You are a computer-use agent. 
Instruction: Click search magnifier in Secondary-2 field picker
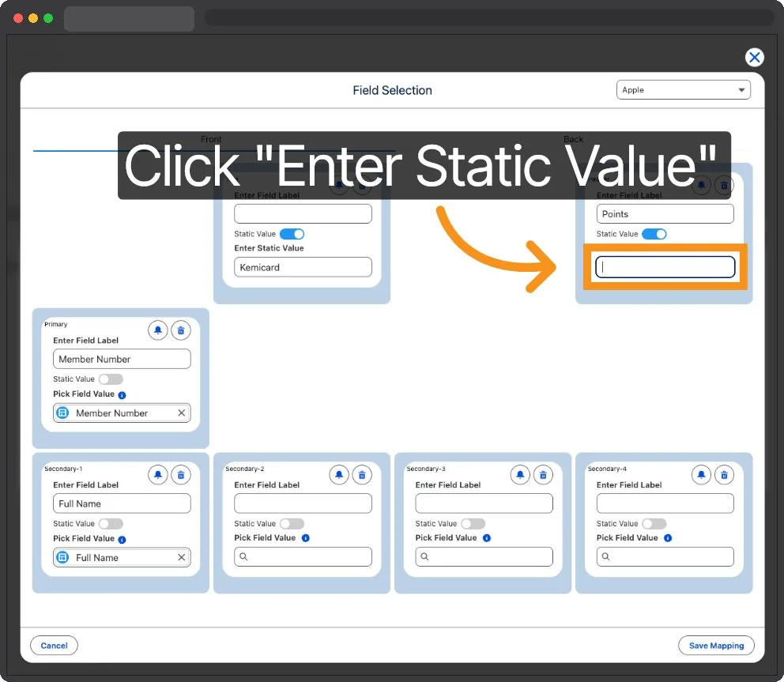243,556
